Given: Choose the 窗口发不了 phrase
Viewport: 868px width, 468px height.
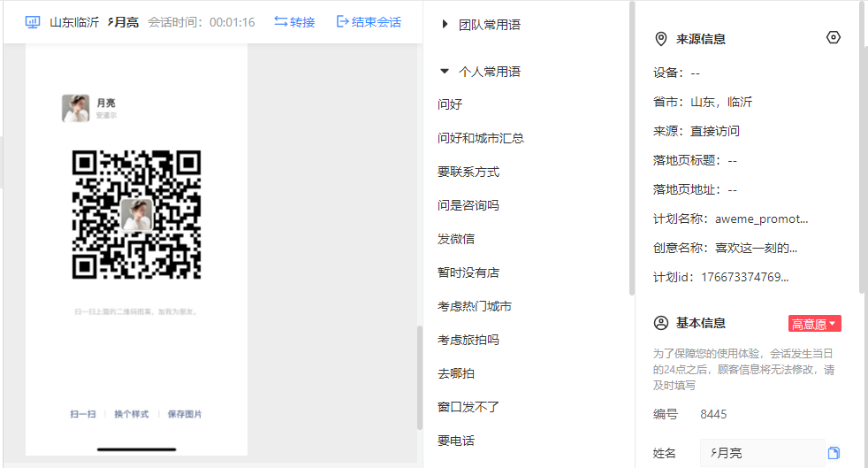Looking at the screenshot, I should [468, 407].
